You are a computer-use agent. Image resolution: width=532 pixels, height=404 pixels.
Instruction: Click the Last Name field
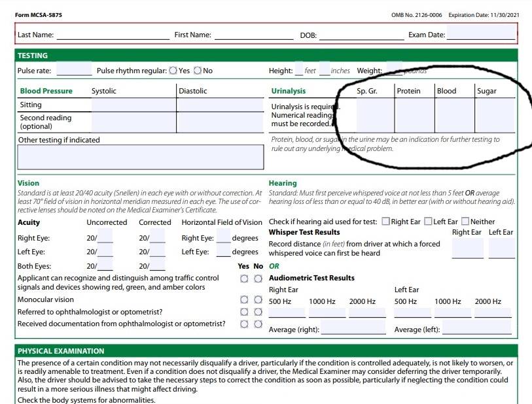[x=113, y=34]
